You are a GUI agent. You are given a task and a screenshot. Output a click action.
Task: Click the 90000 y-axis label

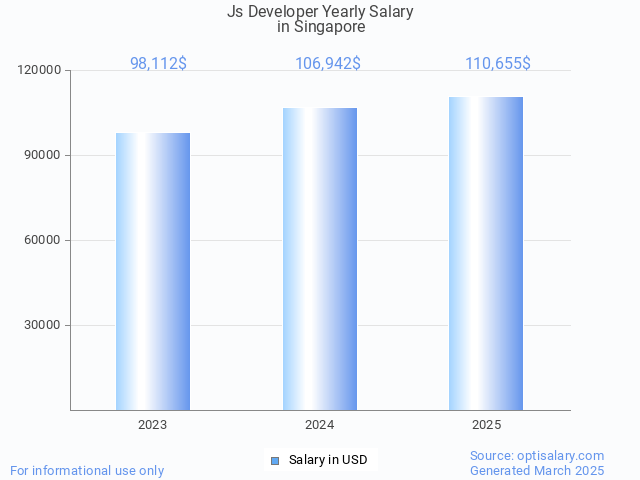point(42,155)
